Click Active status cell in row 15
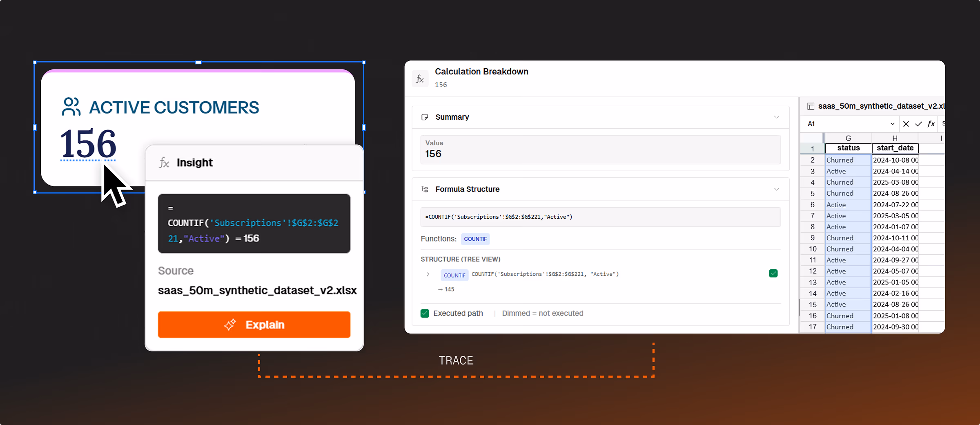Screen dimensions: 980x425 coord(848,304)
